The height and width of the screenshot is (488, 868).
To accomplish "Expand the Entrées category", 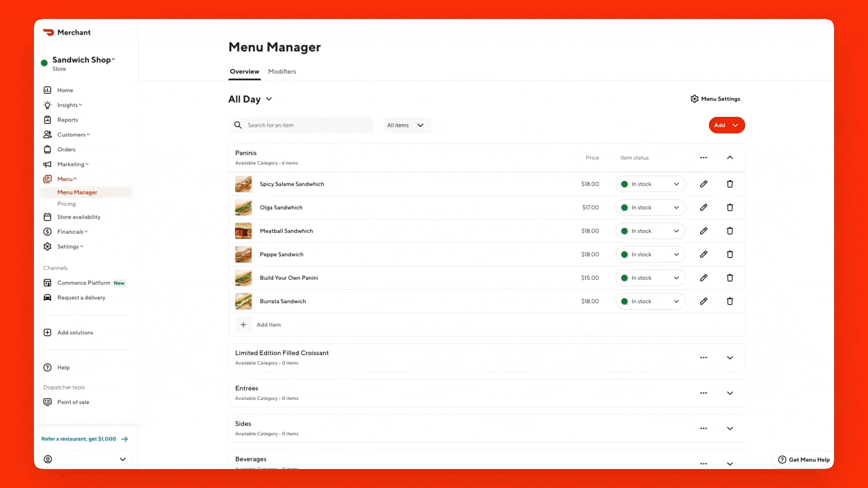I will click(730, 393).
